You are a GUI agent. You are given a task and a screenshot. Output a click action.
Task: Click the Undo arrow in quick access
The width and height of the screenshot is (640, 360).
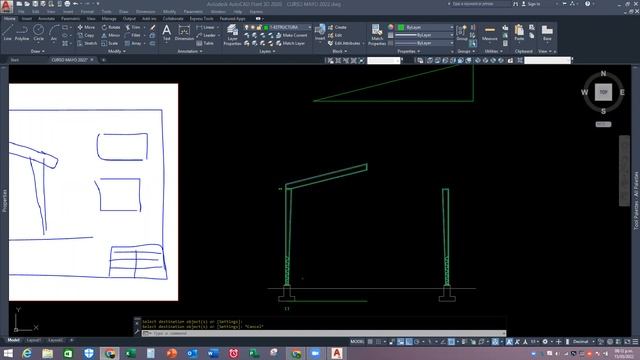[x=75, y=4]
